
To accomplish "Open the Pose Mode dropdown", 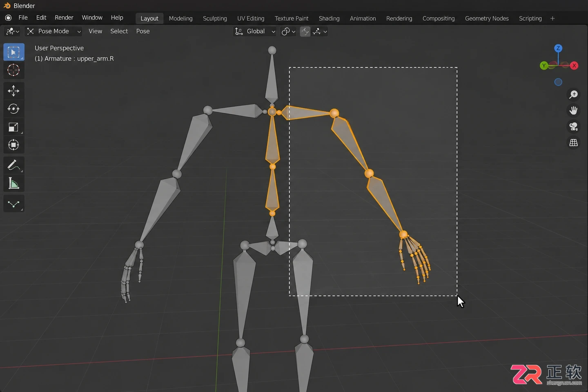I will 54,31.
